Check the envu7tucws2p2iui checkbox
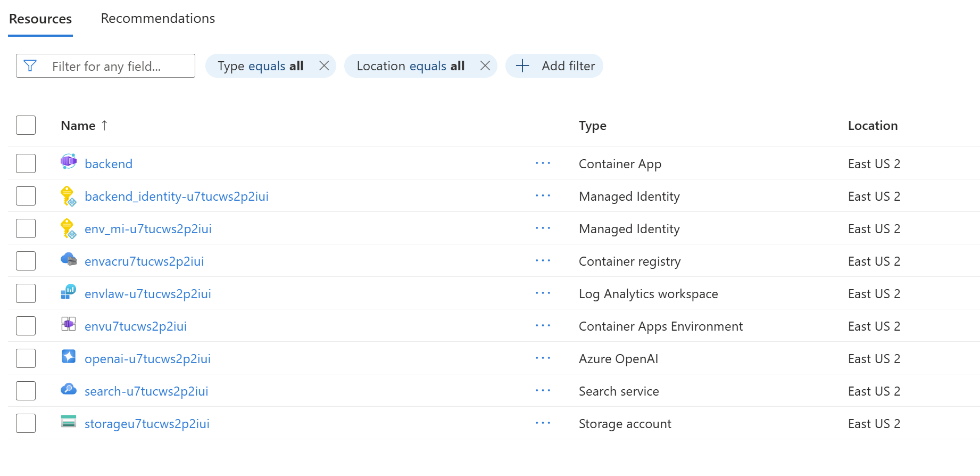The image size is (980, 476). [x=26, y=326]
